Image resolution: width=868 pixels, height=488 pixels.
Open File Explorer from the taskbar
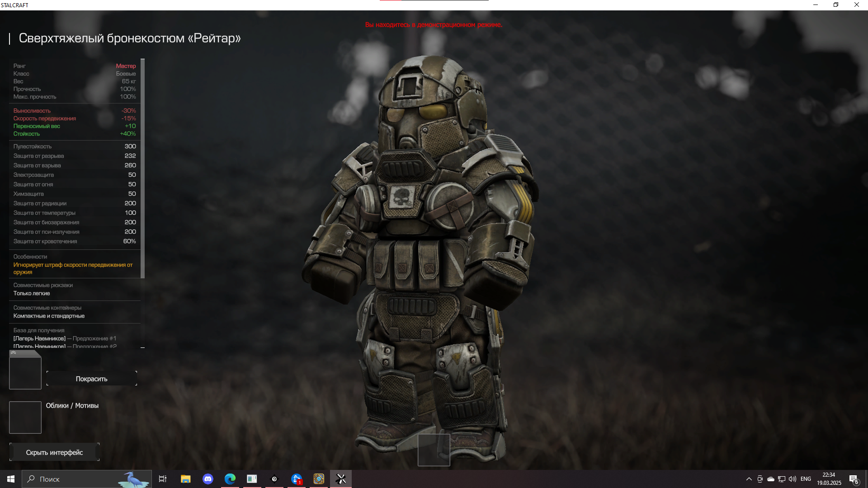pyautogui.click(x=185, y=479)
